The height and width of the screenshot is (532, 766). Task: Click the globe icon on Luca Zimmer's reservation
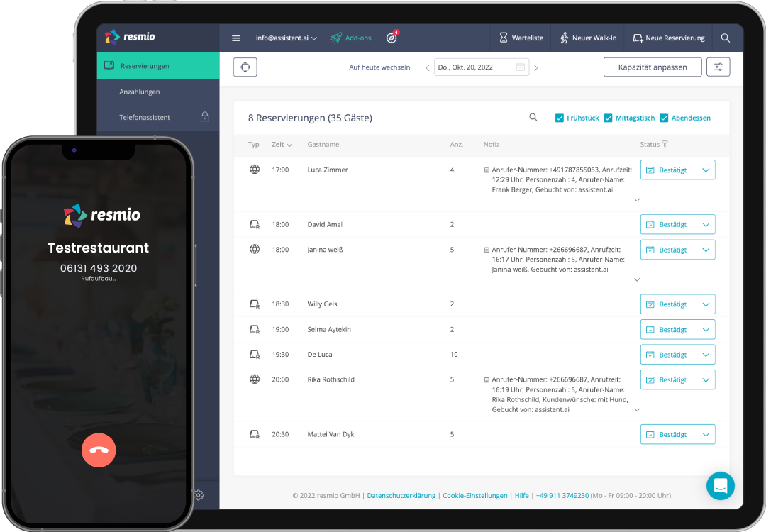tap(254, 170)
